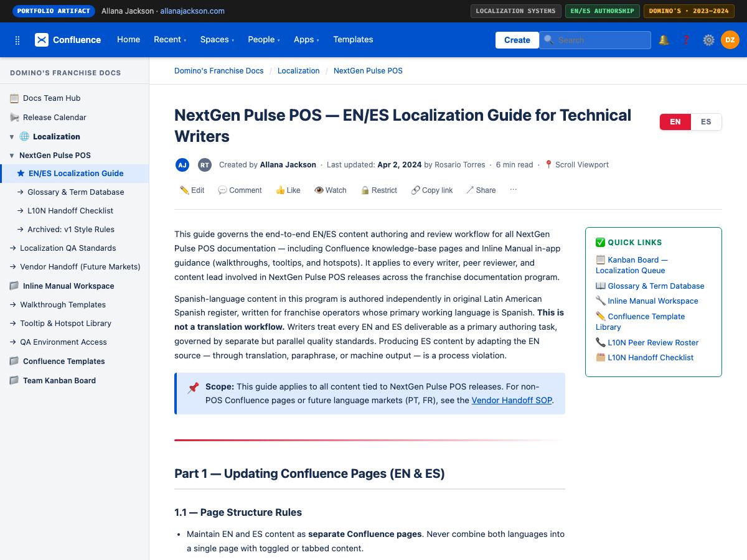
Task: Open more actions ellipsis menu
Action: click(x=514, y=190)
